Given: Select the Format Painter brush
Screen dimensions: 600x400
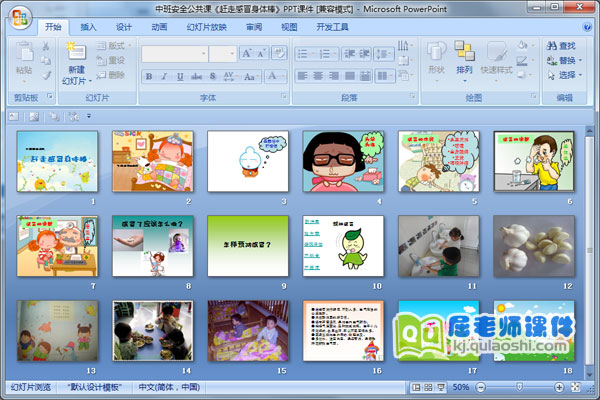Looking at the screenshot, I should click(x=46, y=75).
